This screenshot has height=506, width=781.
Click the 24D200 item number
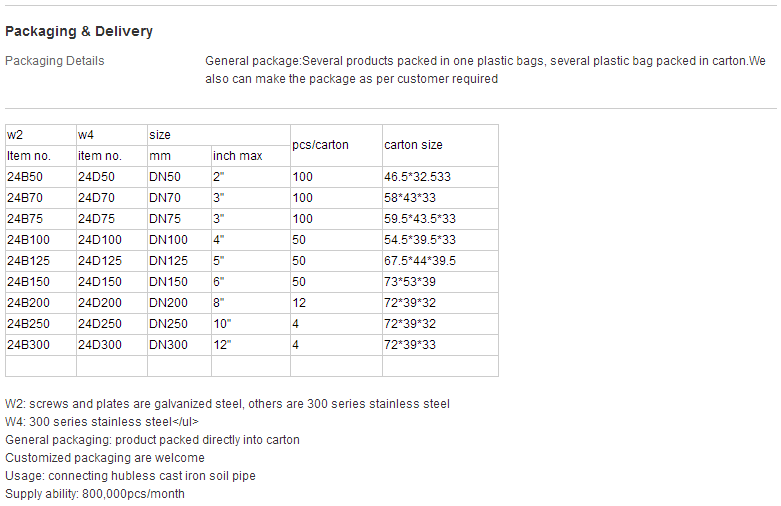coord(112,302)
